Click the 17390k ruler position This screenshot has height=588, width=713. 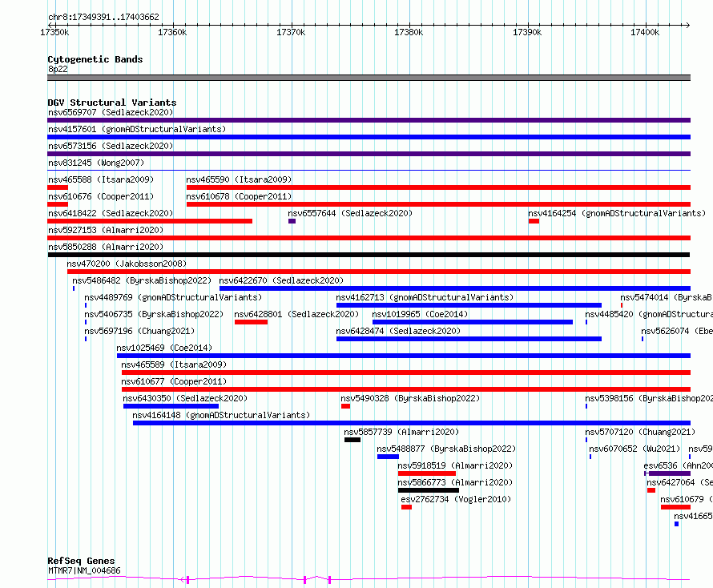coord(527,32)
